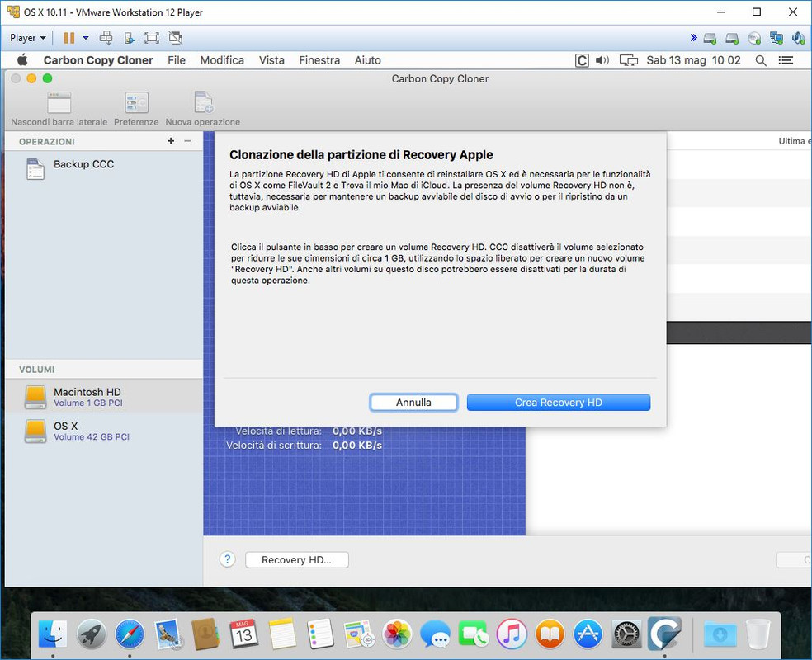Open iBooks from the Dock
Screen dimensions: 812x660
(550, 634)
